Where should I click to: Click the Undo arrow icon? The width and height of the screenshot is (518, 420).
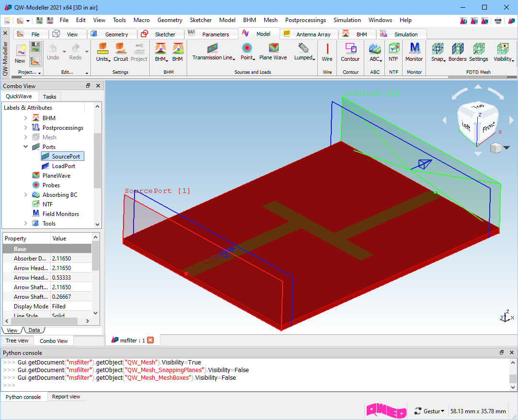[53, 48]
